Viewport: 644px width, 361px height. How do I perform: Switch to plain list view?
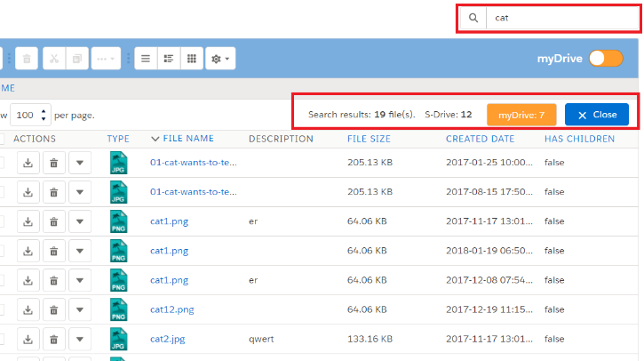click(146, 59)
